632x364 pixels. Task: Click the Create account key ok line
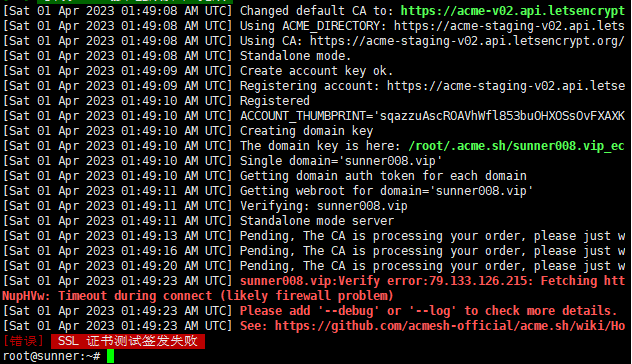click(316, 71)
